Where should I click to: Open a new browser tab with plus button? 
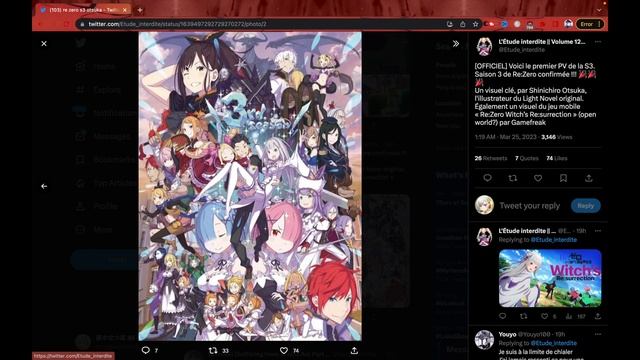coord(140,10)
